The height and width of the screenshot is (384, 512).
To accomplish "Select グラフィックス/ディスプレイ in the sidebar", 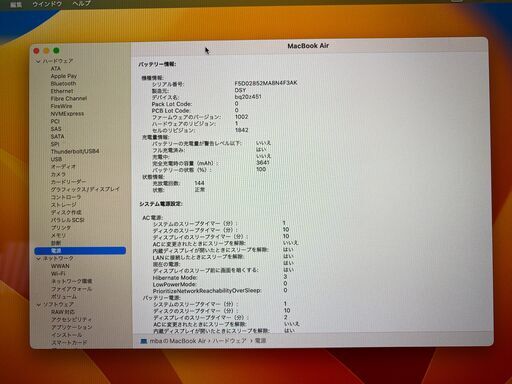I will pyautogui.click(x=85, y=189).
